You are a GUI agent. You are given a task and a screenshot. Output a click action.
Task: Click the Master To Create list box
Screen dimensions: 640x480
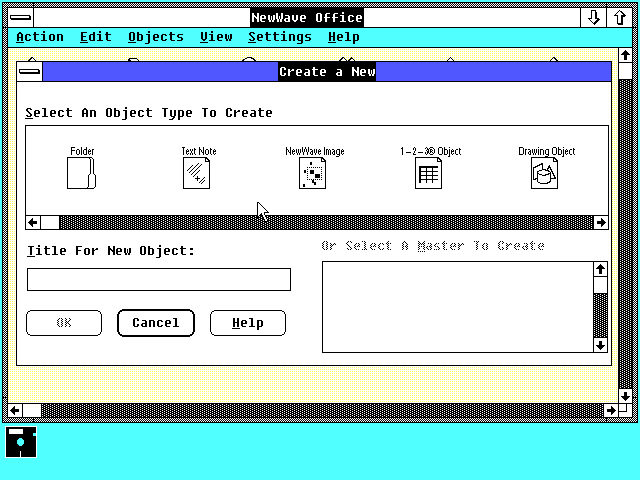click(458, 307)
